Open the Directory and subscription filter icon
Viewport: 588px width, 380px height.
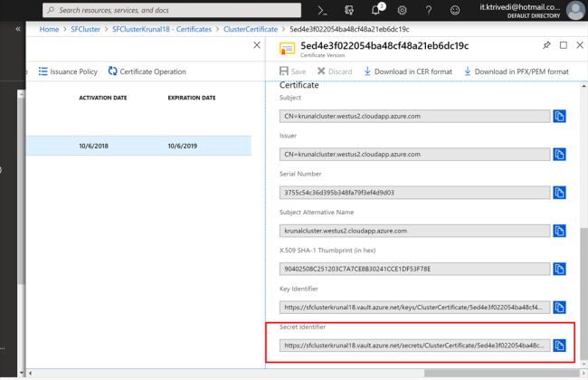pyautogui.click(x=349, y=10)
